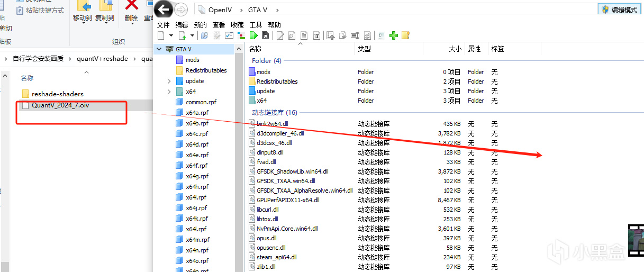This screenshot has width=644, height=272.
Task: Open dropdown arrow after GTA V breadcrumb
Action: pyautogui.click(x=277, y=10)
